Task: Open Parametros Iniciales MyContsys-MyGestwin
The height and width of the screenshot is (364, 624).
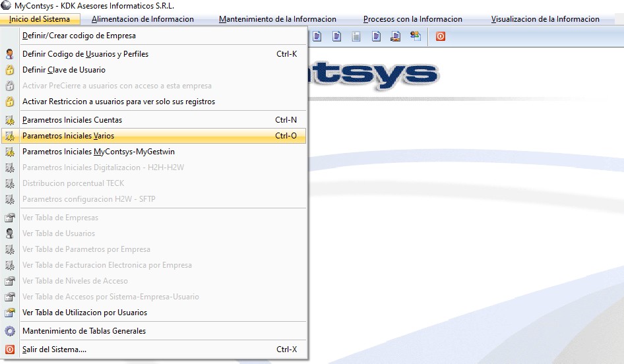Action: point(98,152)
